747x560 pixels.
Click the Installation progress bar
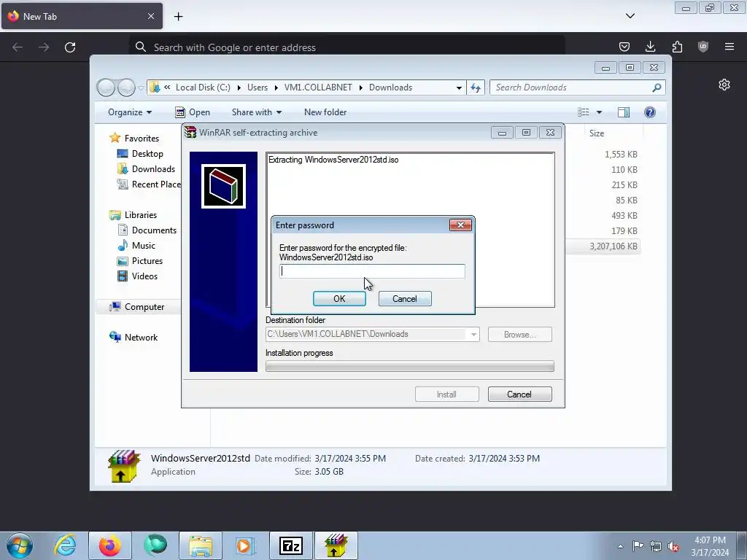[x=410, y=366]
